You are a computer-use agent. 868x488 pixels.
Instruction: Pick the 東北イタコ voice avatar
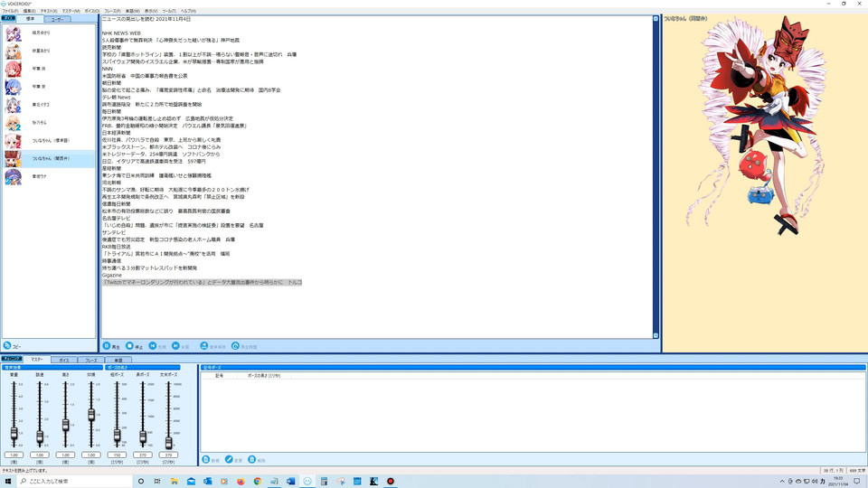[13, 105]
